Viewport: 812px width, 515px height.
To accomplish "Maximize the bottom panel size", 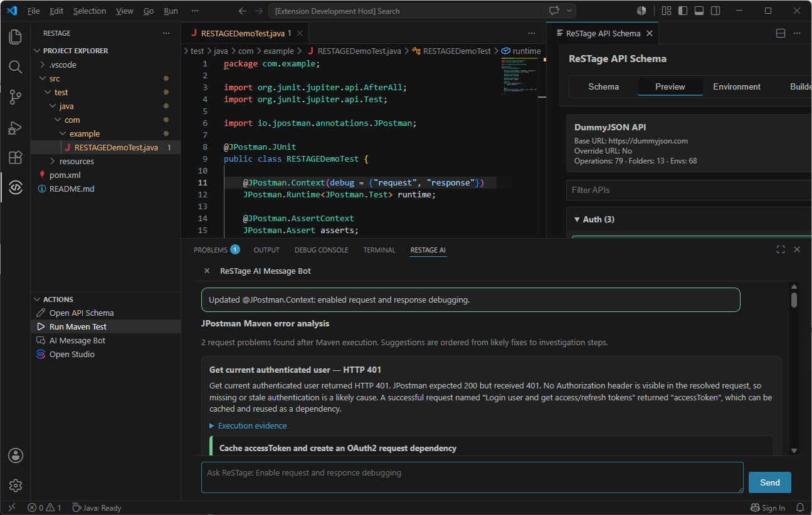I will 781,249.
